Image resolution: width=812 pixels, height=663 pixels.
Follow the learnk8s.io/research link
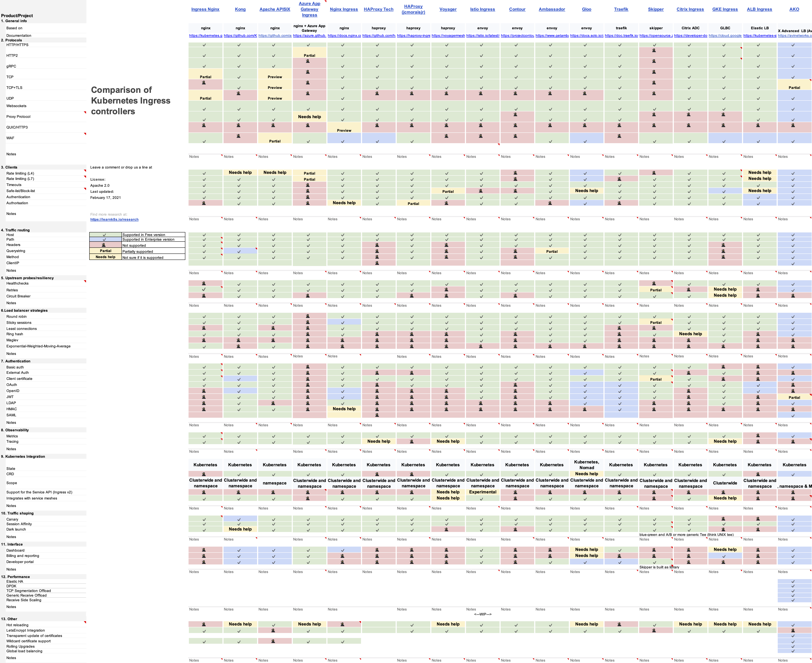click(114, 220)
